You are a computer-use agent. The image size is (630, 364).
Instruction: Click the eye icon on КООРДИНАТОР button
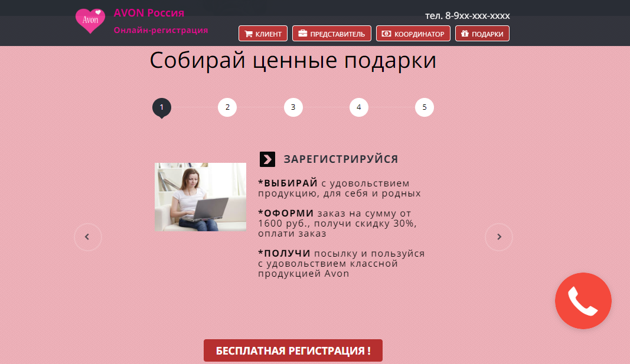[x=386, y=34]
